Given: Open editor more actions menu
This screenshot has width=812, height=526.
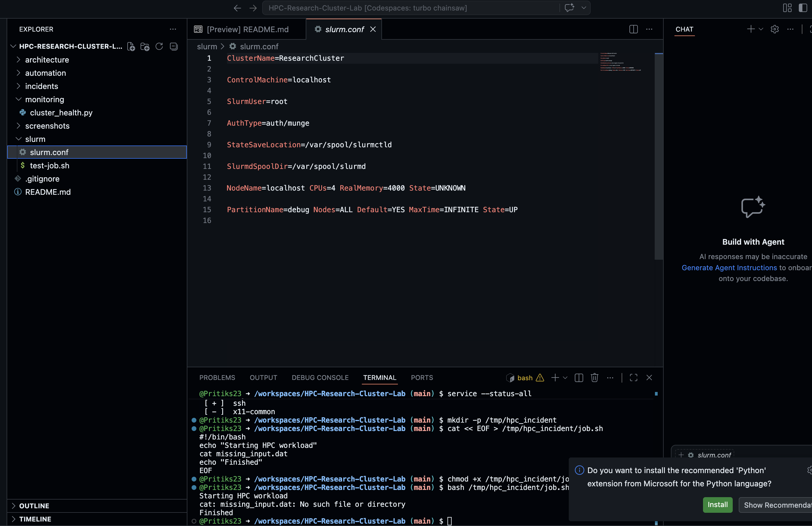Looking at the screenshot, I should click(x=649, y=29).
